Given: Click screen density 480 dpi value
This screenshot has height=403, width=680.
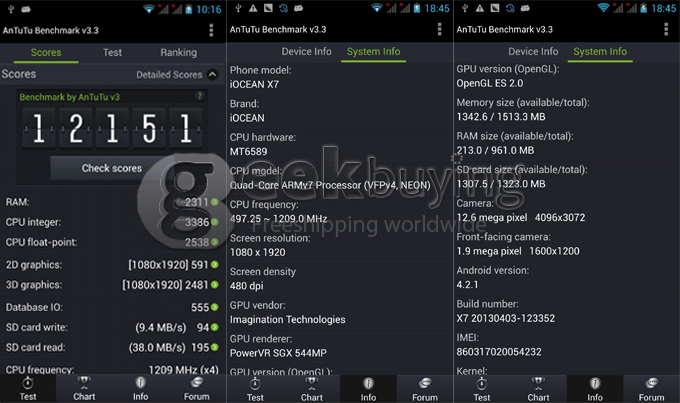Looking at the screenshot, I should (x=246, y=286).
